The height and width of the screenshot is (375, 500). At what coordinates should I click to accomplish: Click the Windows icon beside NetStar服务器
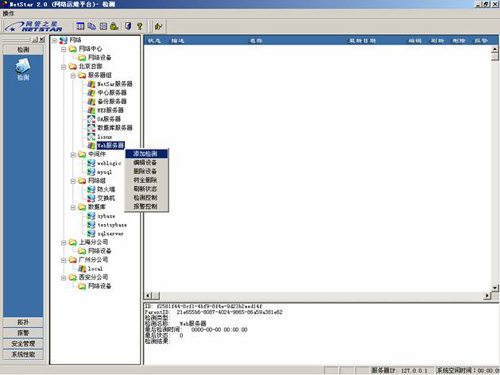(91, 84)
